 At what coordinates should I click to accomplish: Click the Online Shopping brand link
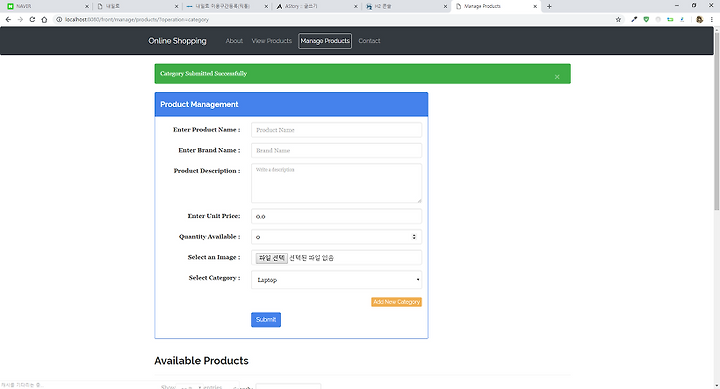coord(177,41)
